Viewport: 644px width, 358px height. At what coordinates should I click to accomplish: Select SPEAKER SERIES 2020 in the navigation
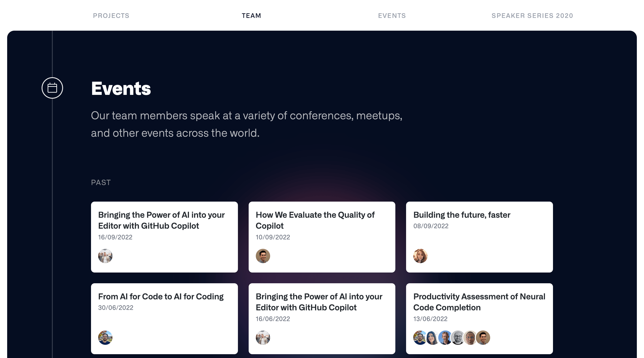point(532,15)
